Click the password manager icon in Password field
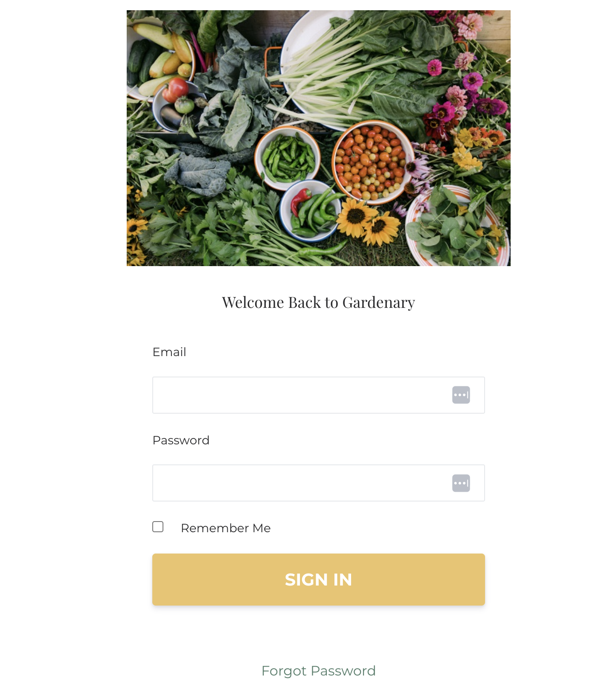This screenshot has width=616, height=690. pyautogui.click(x=461, y=483)
